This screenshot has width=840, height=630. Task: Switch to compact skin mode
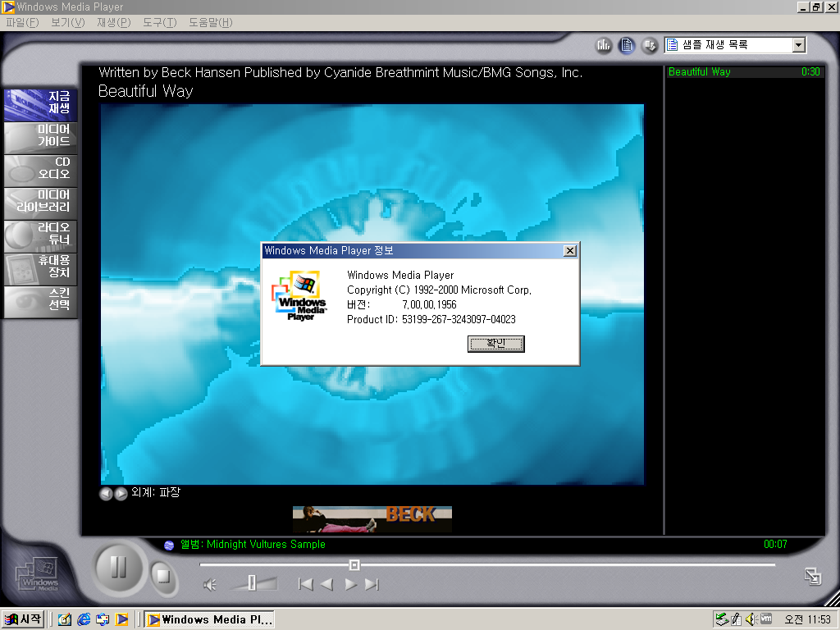click(x=813, y=577)
